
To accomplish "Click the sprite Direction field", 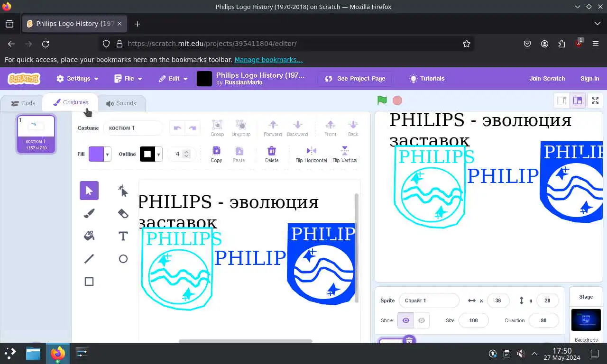I will pos(543,320).
